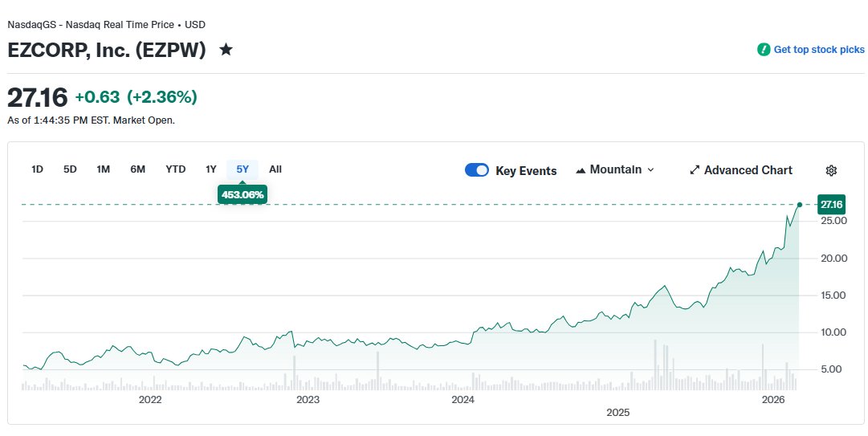The width and height of the screenshot is (868, 436).
Task: Click the (+2.36%) percent change
Action: pos(162,97)
